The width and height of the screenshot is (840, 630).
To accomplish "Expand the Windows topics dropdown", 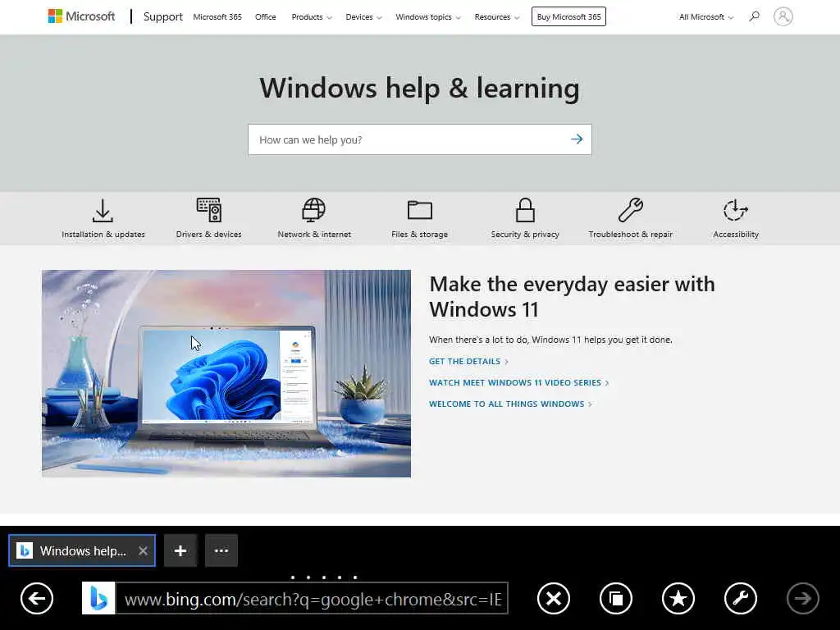I will click(x=428, y=17).
